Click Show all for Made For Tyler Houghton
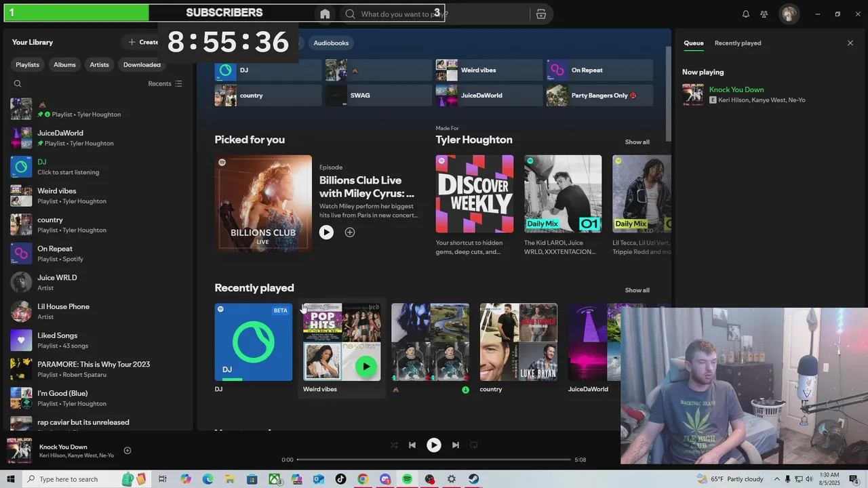The width and height of the screenshot is (868, 488). point(637,142)
